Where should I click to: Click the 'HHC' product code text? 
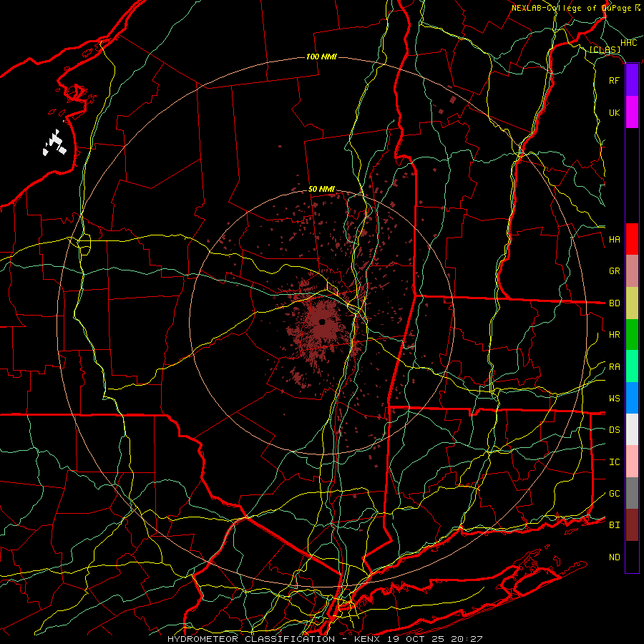(x=629, y=43)
